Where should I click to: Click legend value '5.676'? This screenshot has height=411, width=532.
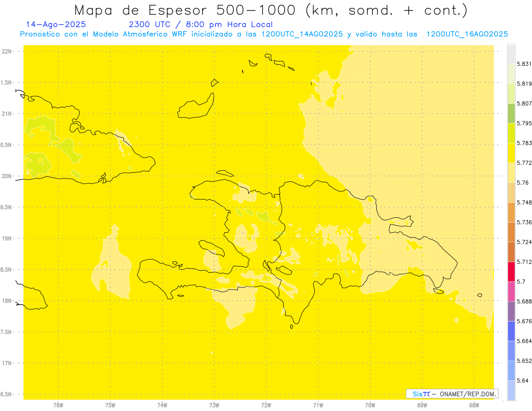[x=524, y=321]
